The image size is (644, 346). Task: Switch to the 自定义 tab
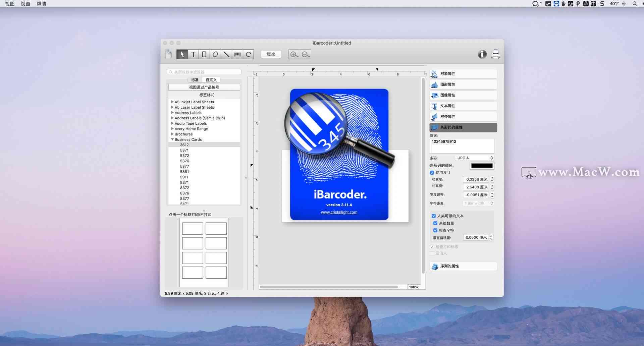(211, 80)
